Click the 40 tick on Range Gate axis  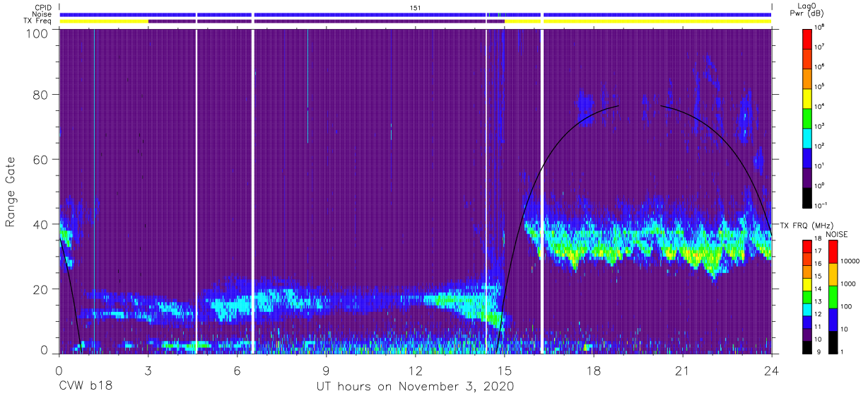(x=41, y=224)
